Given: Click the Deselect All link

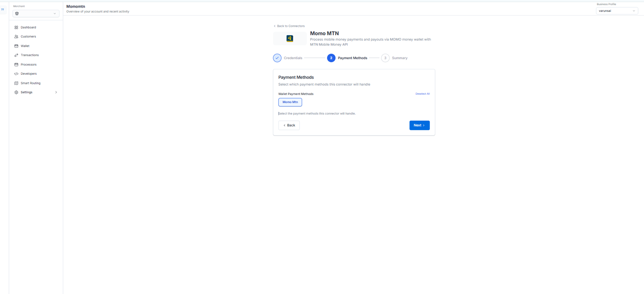Looking at the screenshot, I should (422, 94).
